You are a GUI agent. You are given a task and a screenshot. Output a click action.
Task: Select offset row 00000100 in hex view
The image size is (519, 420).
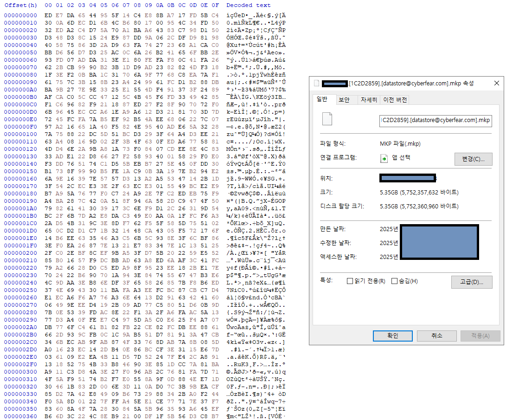click(20, 134)
